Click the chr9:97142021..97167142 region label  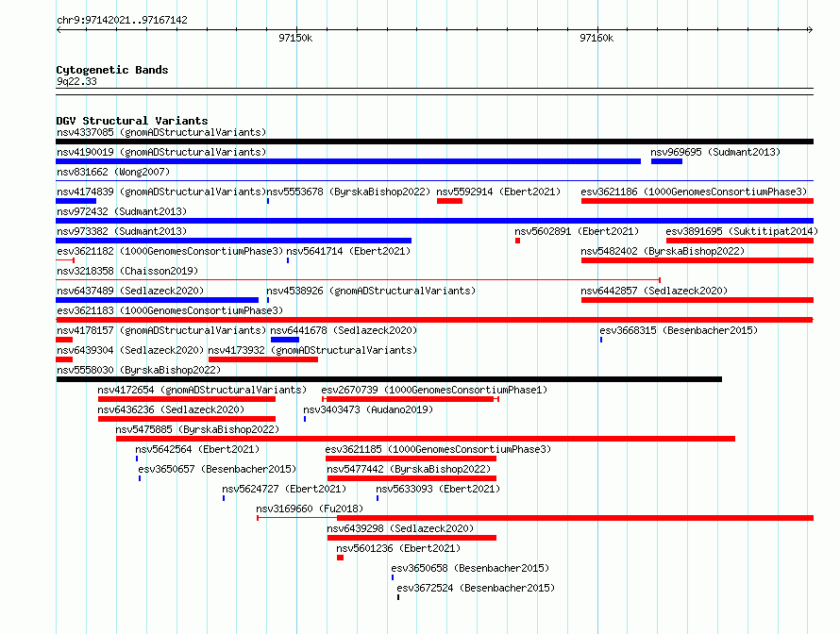click(122, 20)
